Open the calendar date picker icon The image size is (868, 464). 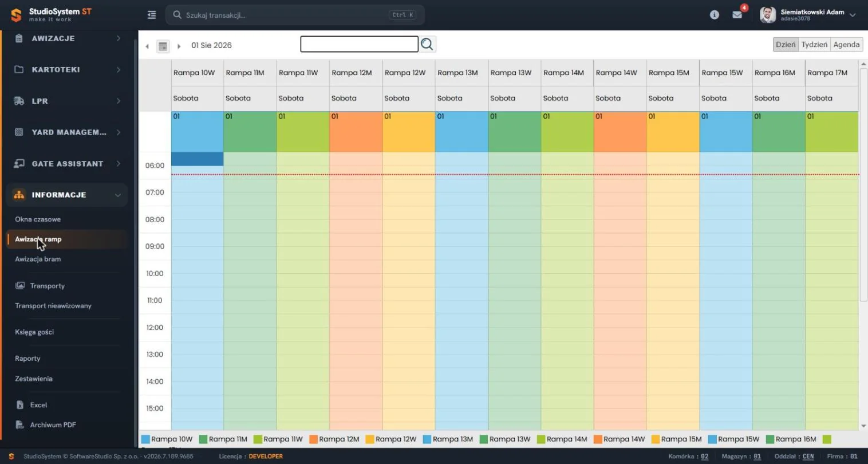(163, 46)
